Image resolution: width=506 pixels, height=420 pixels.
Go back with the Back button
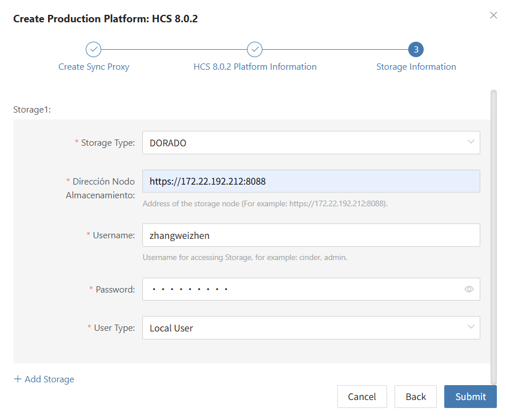pyautogui.click(x=415, y=397)
